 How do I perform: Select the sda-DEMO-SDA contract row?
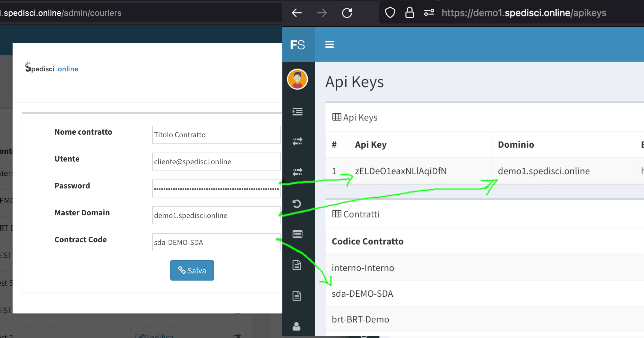tap(362, 294)
